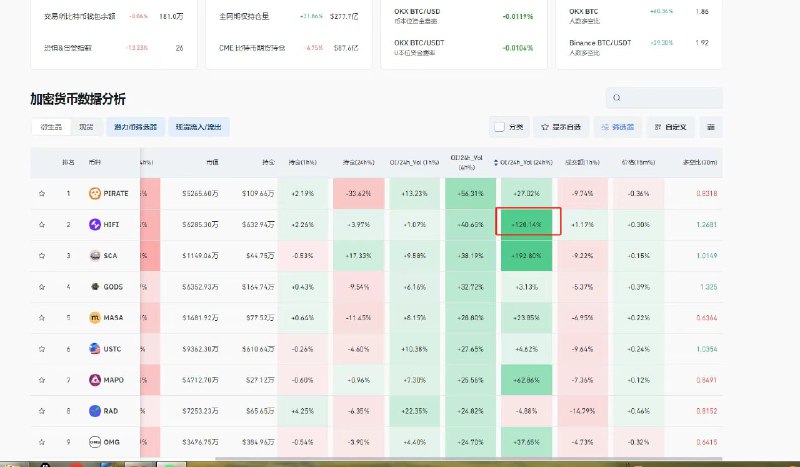
Task: Switch to the 衍生品 tab
Action: tap(50, 128)
